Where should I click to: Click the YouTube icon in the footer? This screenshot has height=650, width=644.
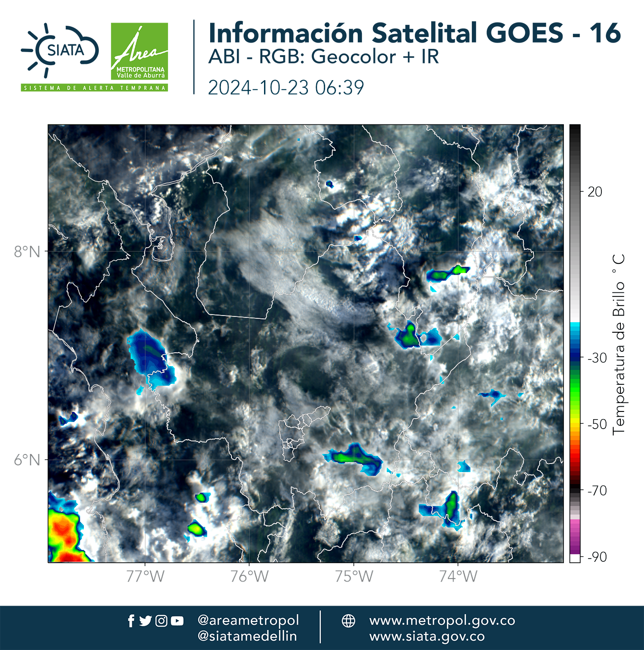177,621
